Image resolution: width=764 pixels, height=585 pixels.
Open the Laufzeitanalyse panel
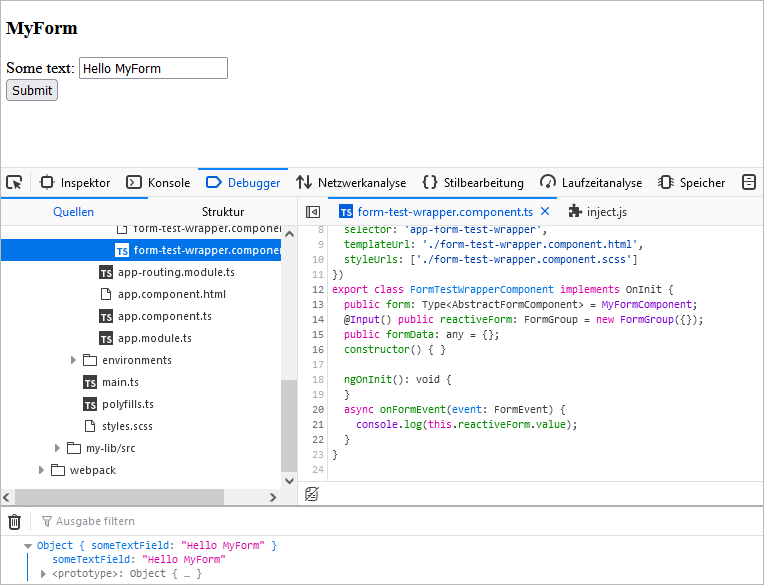(x=591, y=183)
